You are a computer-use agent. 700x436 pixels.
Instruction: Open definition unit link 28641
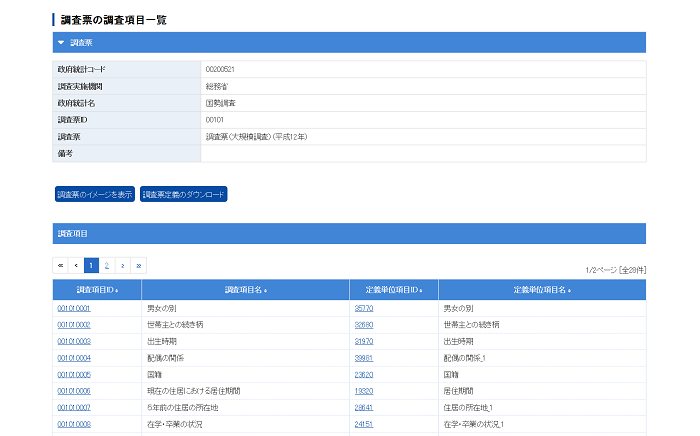[364, 407]
